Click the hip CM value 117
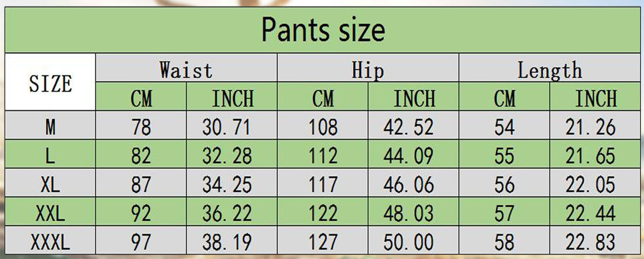Viewport: 644px width, 259px height. tap(323, 185)
